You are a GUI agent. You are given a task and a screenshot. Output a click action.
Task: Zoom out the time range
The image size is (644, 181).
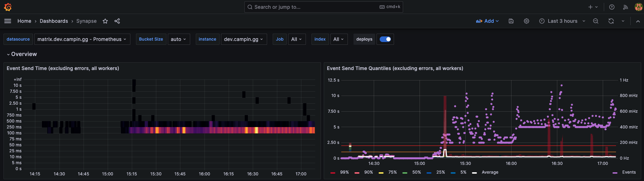596,21
